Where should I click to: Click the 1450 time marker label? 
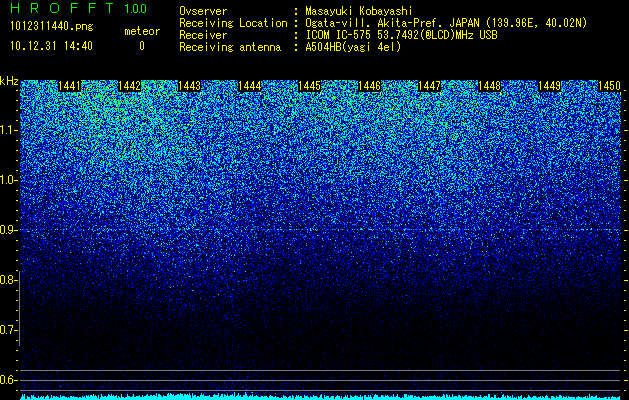(609, 86)
